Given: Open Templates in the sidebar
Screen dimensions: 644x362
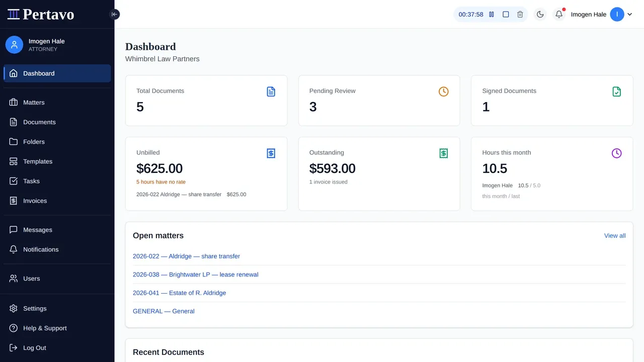Looking at the screenshot, I should [x=57, y=161].
